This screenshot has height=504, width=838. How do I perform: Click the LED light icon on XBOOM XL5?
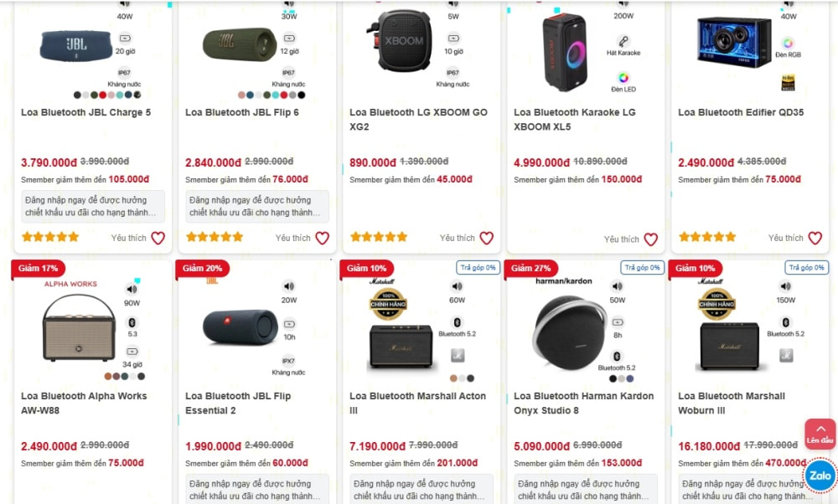pos(623,78)
